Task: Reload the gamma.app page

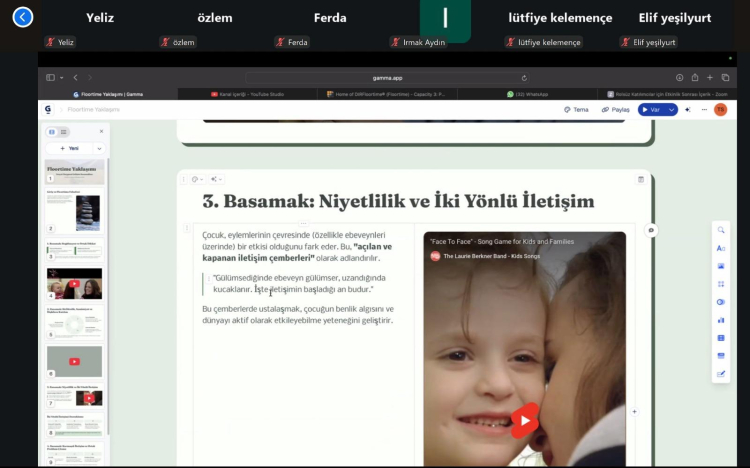Action: [x=524, y=78]
